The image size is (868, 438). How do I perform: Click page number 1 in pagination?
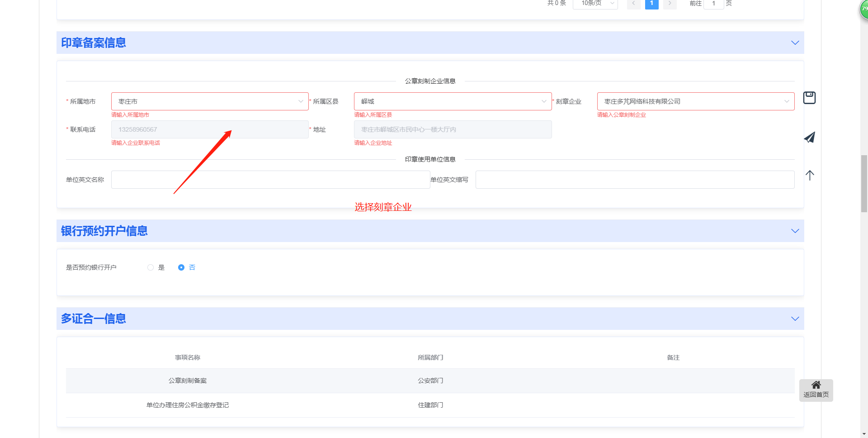click(x=652, y=4)
